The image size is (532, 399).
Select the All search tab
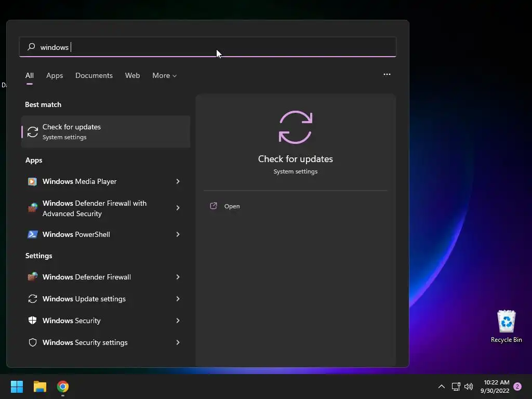point(30,76)
